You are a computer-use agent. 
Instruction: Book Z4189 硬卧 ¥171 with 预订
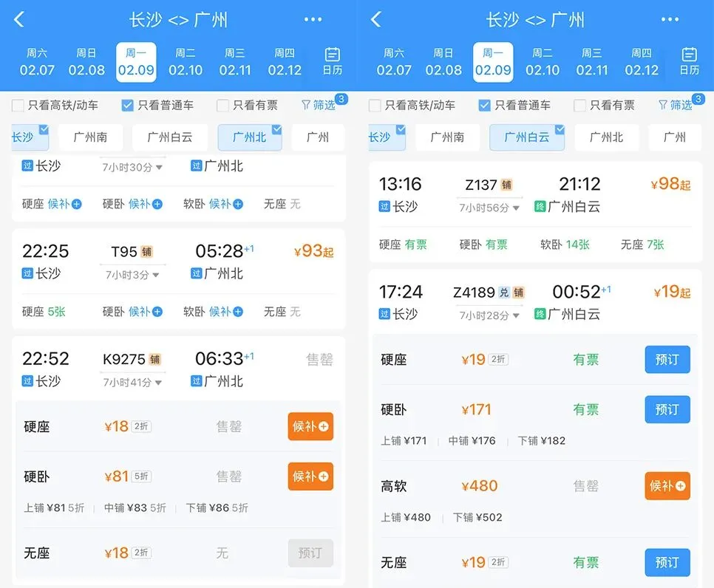(667, 409)
